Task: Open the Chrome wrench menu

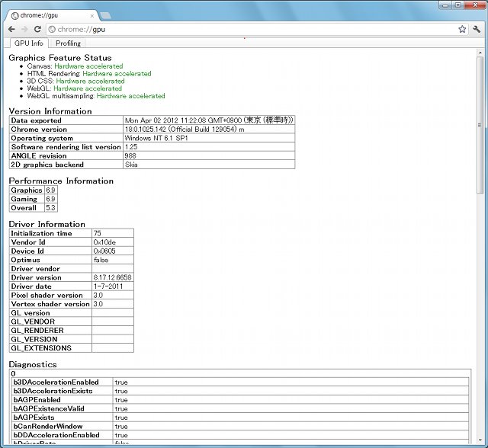Action: click(477, 29)
